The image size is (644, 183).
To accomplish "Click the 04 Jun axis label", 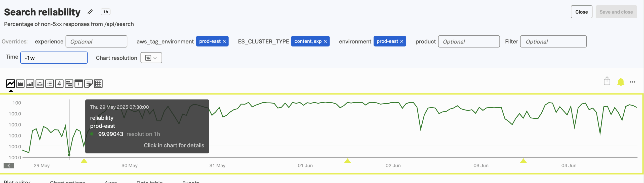I will coord(569,166).
